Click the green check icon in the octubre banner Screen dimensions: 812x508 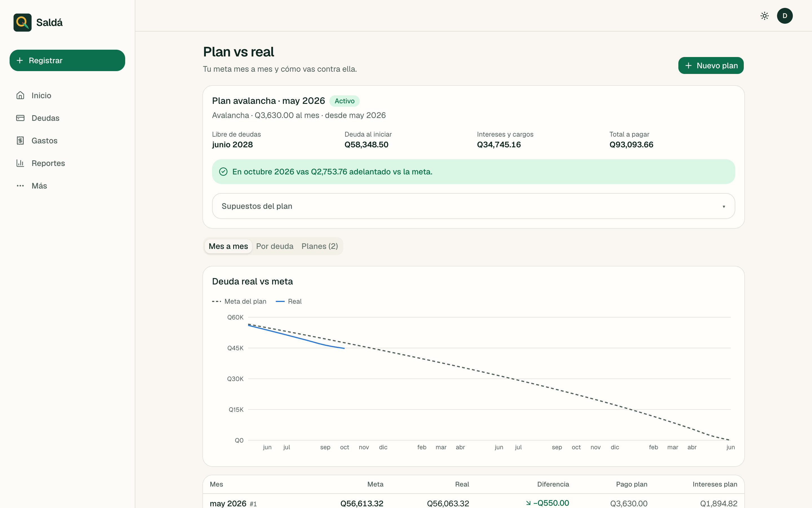[x=223, y=172]
